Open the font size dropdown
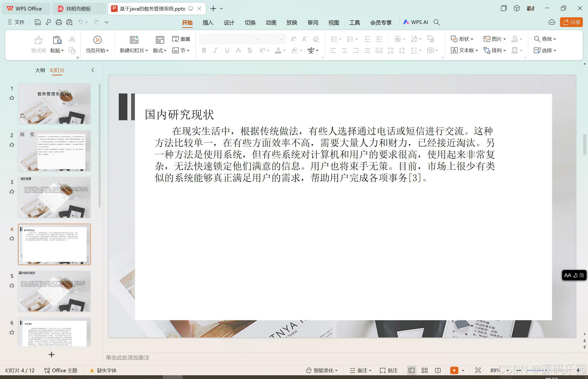 (281, 39)
